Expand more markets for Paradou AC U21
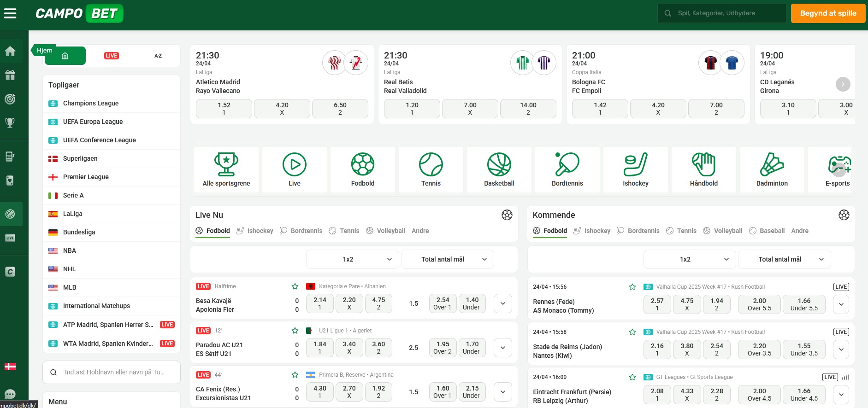868x408 pixels. pos(503,348)
